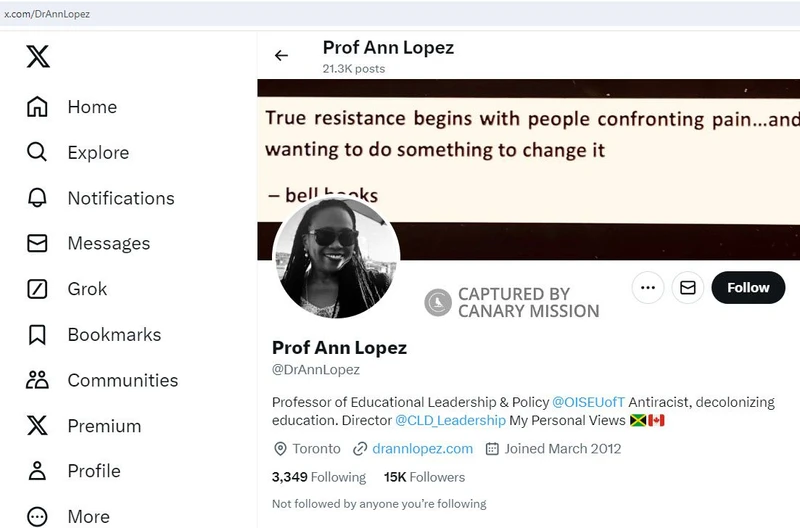
Task: Expand the More menu in sidebar
Action: coord(68,516)
